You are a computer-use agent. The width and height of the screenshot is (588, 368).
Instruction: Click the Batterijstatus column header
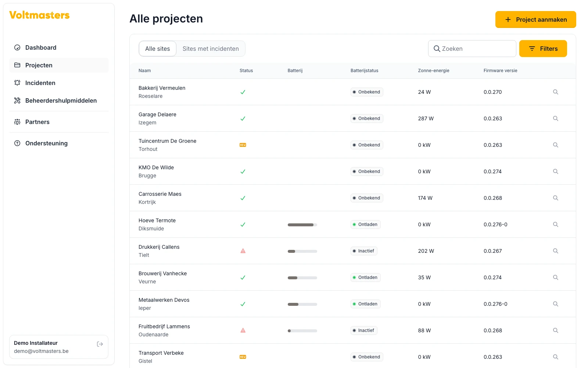click(364, 71)
